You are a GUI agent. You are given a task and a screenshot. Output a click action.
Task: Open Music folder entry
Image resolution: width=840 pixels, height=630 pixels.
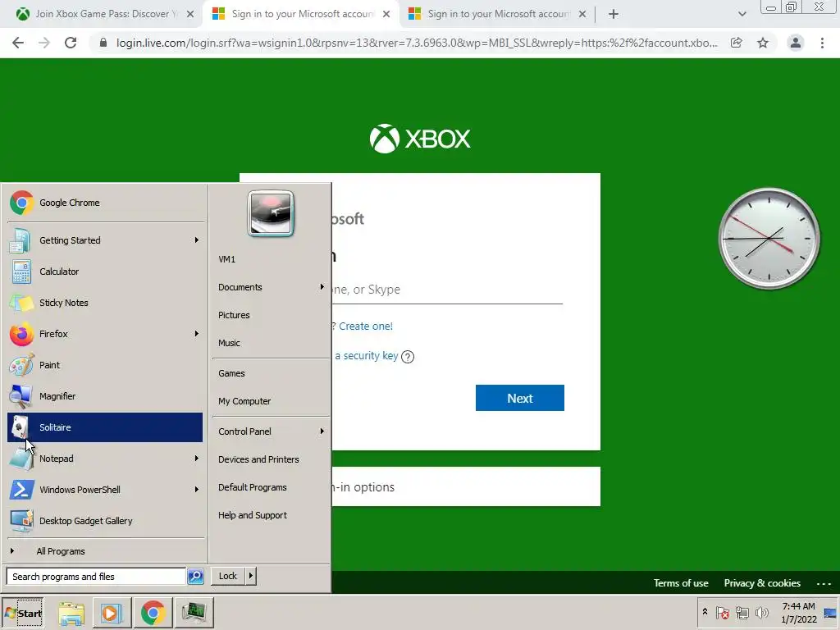(x=229, y=343)
